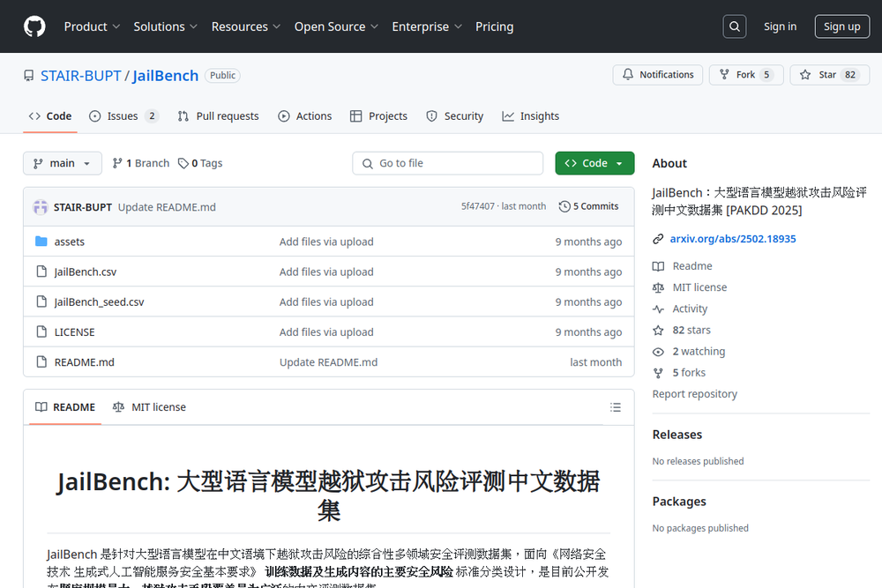Select the Code repository tab

coord(50,115)
